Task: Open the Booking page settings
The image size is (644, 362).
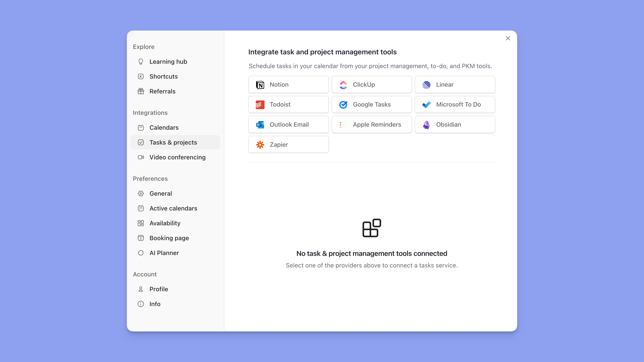Action: (169, 238)
